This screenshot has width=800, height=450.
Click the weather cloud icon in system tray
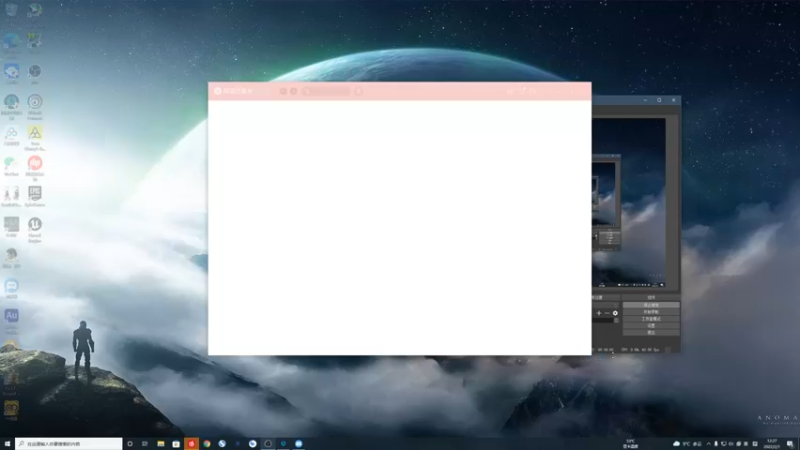(677, 444)
